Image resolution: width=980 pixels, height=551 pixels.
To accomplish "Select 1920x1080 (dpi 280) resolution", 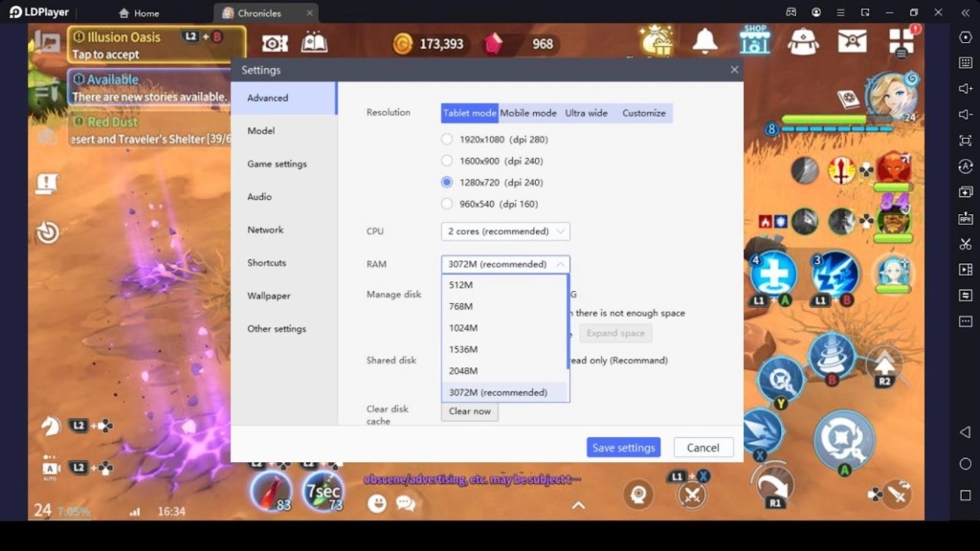I will pos(446,140).
